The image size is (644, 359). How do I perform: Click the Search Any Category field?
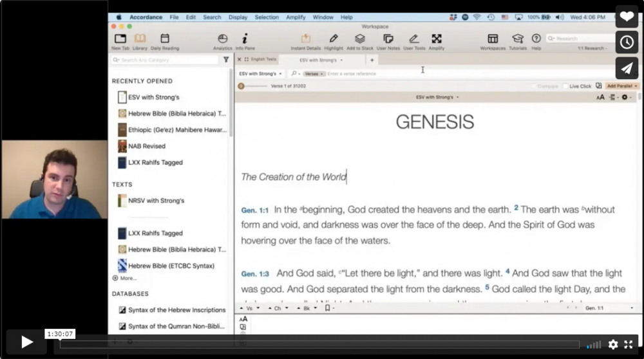tap(165, 60)
